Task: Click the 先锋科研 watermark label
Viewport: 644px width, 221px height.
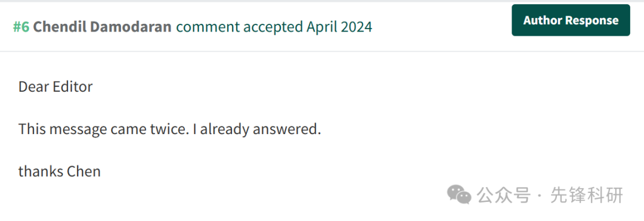Action: [x=587, y=195]
